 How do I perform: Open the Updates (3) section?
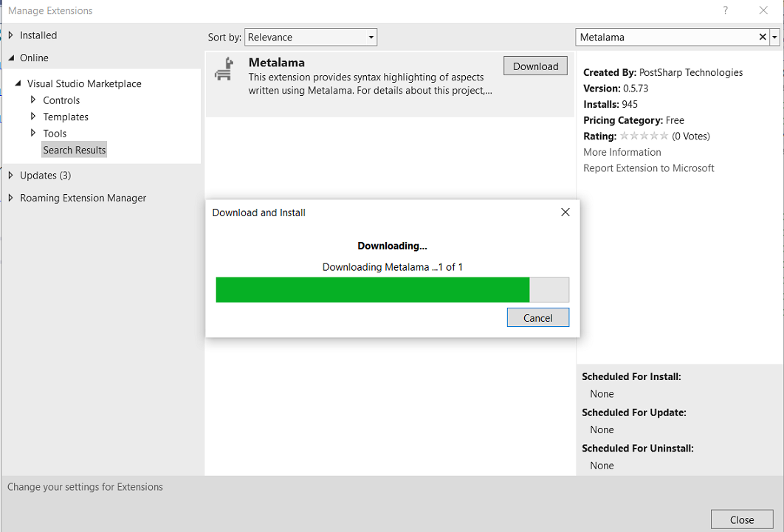pyautogui.click(x=45, y=175)
